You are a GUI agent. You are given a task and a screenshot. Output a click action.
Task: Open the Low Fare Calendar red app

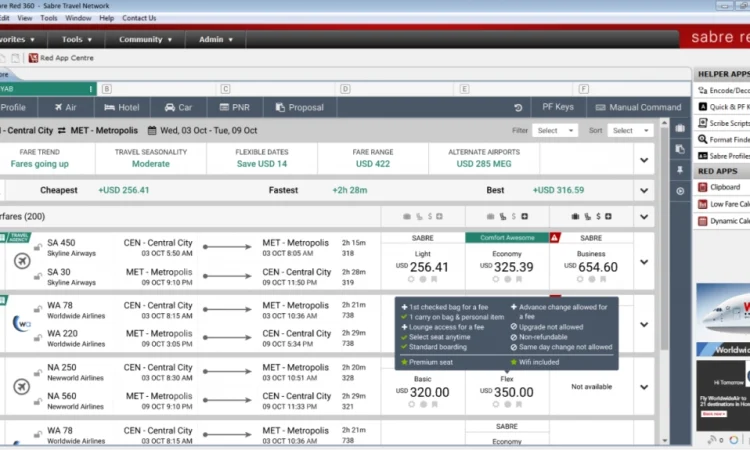pyautogui.click(x=723, y=204)
